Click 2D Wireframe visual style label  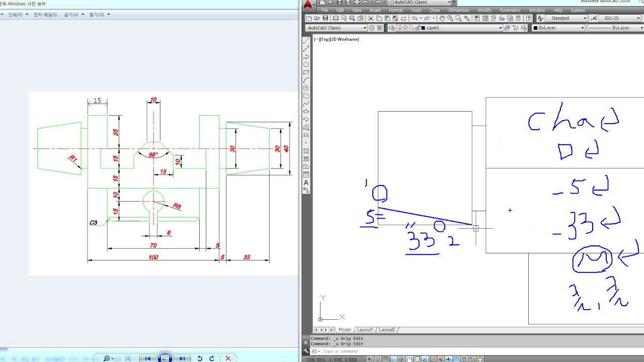(x=345, y=39)
